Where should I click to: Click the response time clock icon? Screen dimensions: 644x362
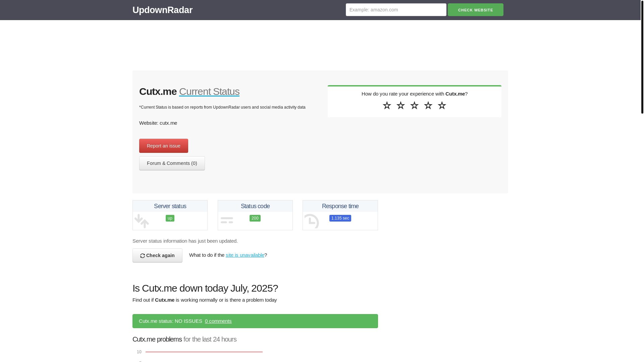[x=312, y=221]
